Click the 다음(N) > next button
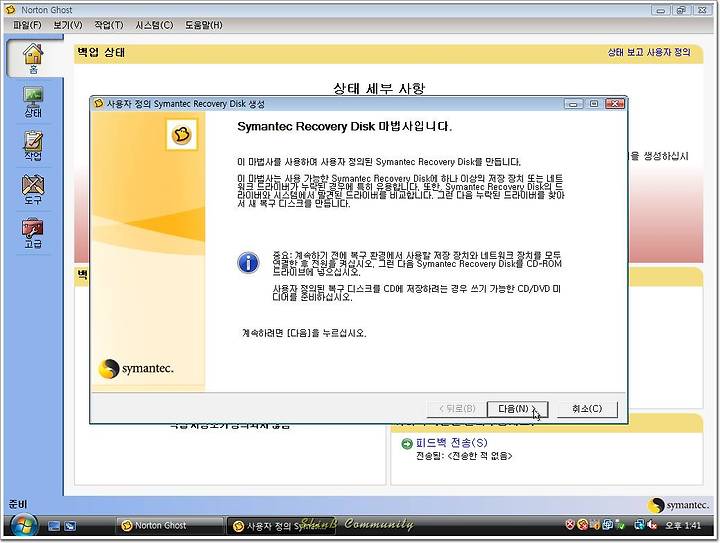The height and width of the screenshot is (543, 720). click(517, 409)
